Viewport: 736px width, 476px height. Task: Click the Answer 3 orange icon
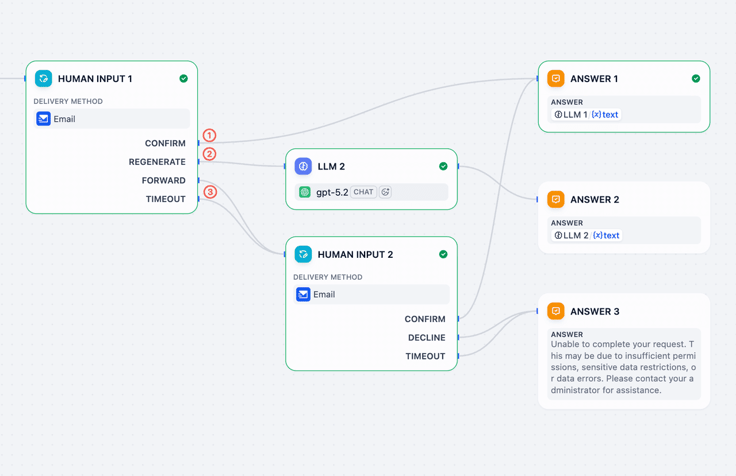(x=556, y=311)
